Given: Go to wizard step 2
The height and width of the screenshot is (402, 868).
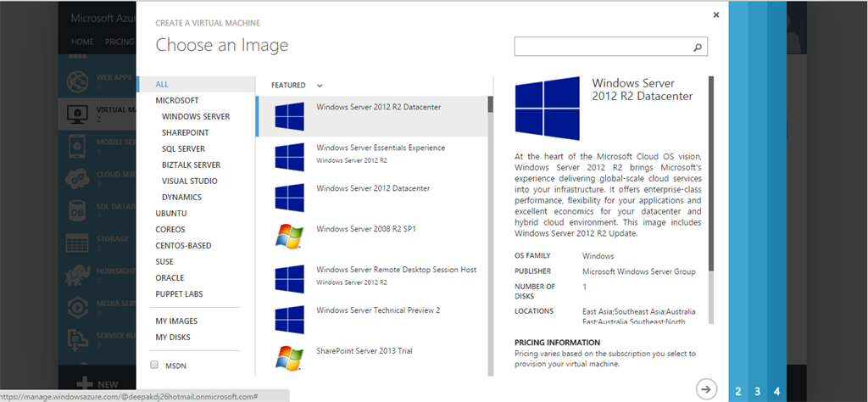Looking at the screenshot, I should [738, 392].
